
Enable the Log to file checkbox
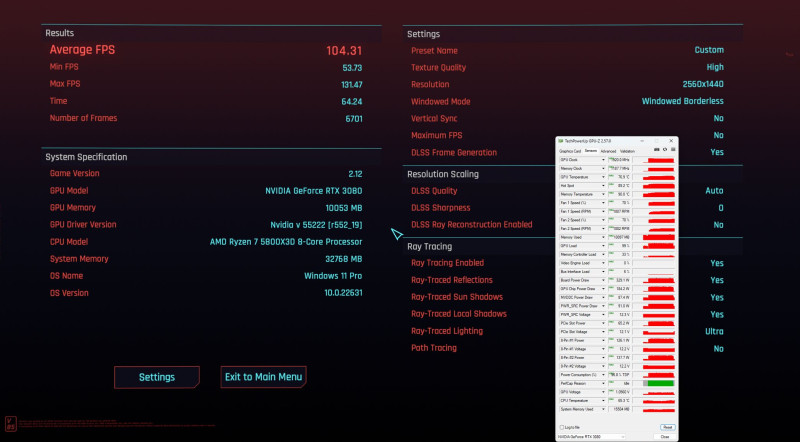562,427
